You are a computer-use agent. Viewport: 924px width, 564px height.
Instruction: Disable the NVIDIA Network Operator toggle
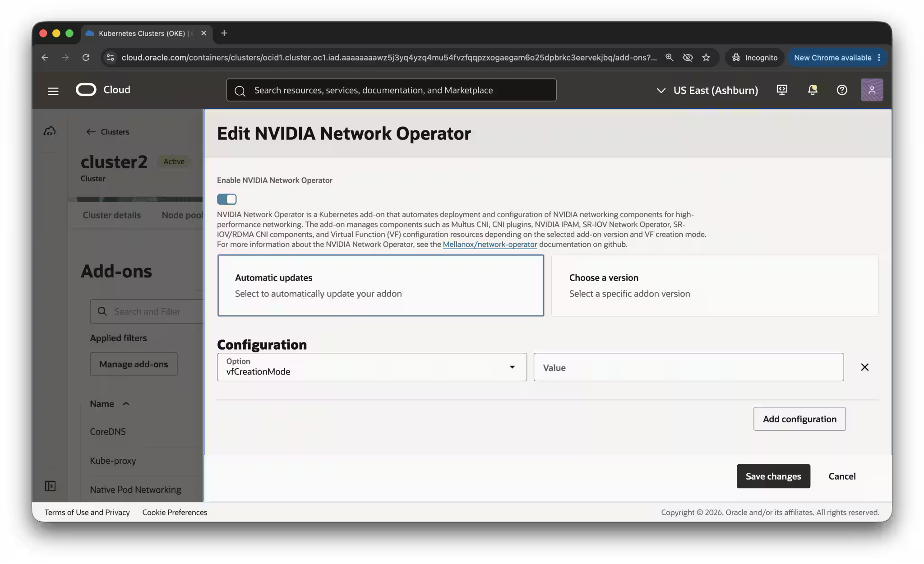click(226, 199)
